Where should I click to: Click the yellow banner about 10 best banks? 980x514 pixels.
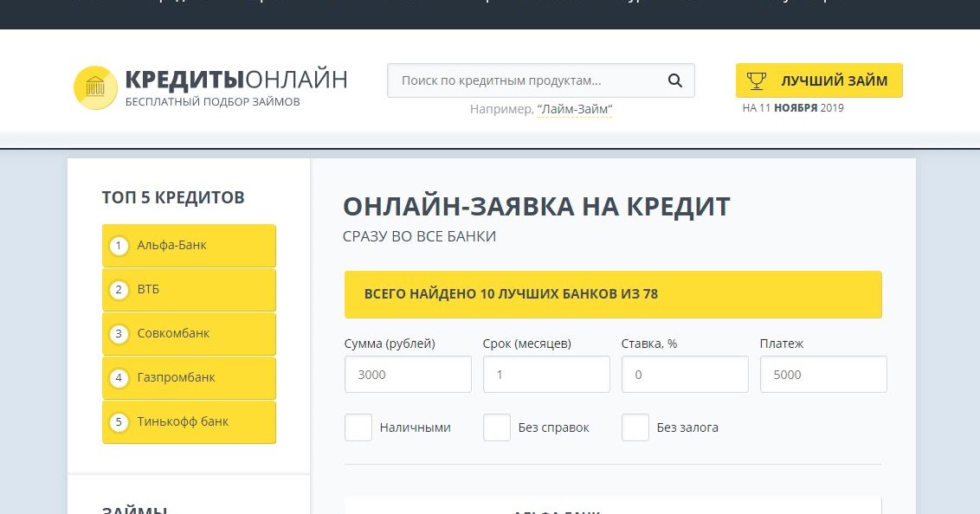click(x=613, y=294)
